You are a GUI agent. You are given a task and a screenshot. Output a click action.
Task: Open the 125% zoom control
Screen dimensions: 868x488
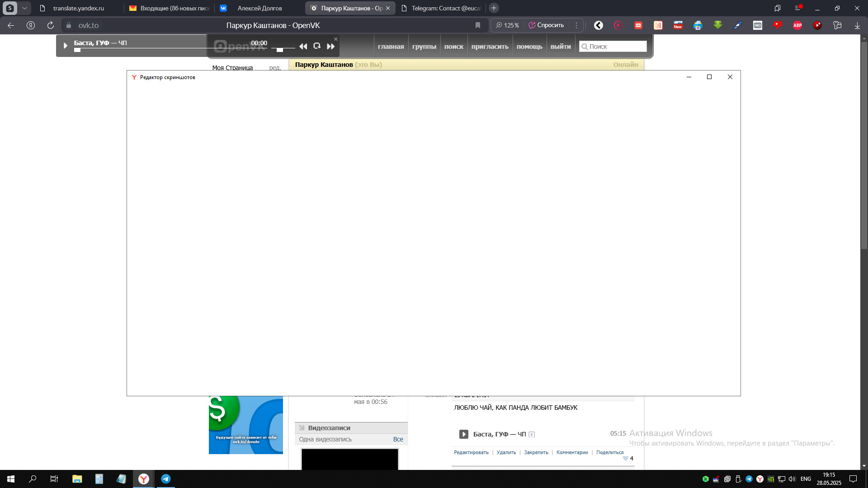pyautogui.click(x=508, y=25)
